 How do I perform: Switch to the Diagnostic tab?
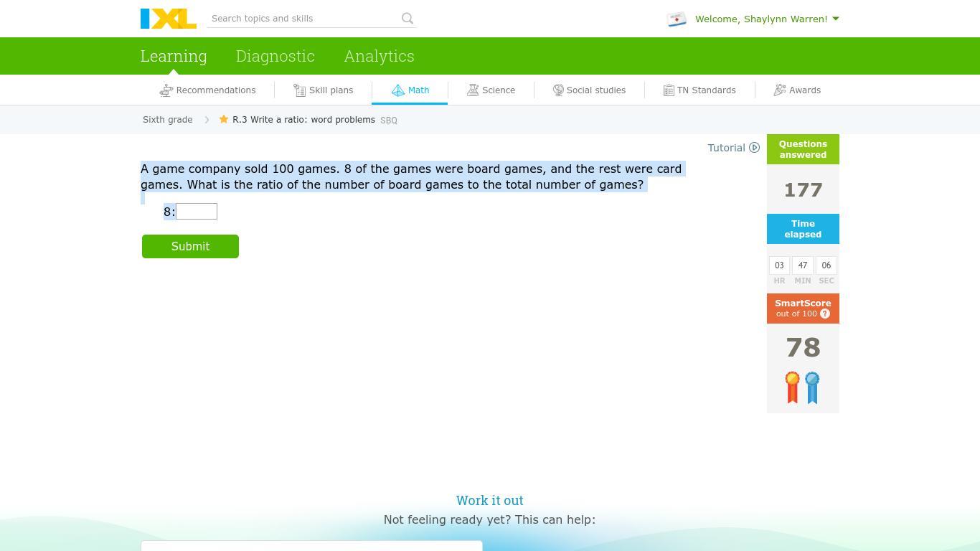(275, 56)
